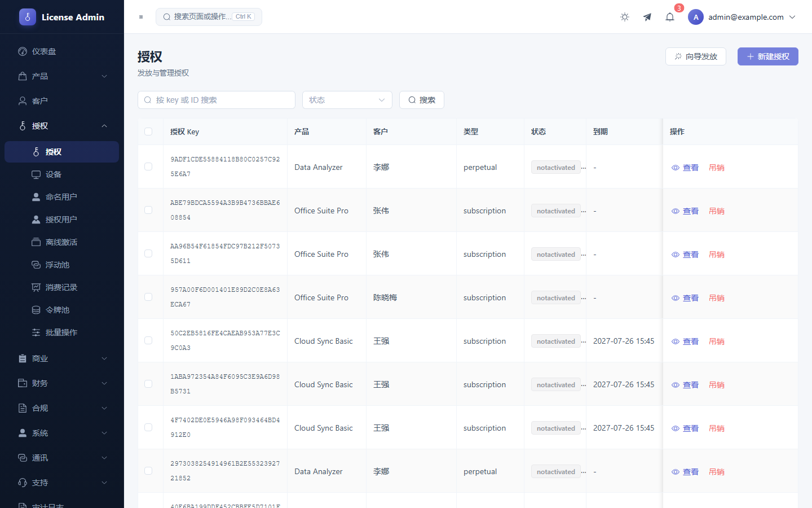
Task: Check the row for key AA96B54F61854FDC97B212F5073
Action: [x=148, y=253]
